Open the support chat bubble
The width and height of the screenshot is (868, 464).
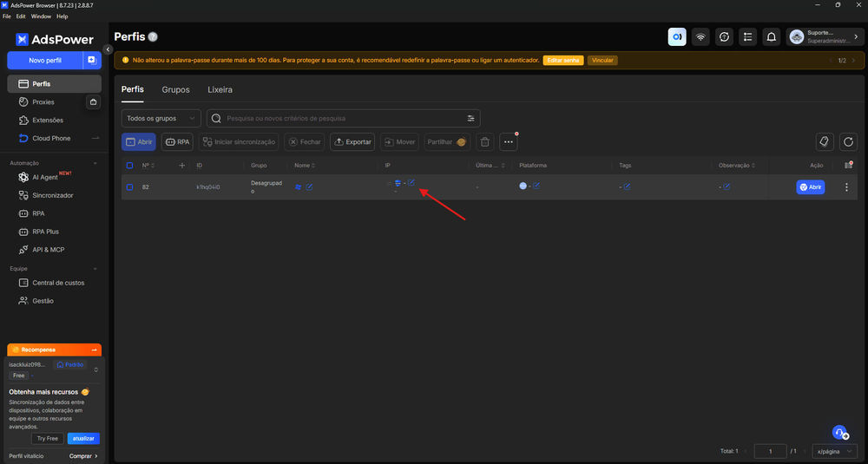[839, 433]
